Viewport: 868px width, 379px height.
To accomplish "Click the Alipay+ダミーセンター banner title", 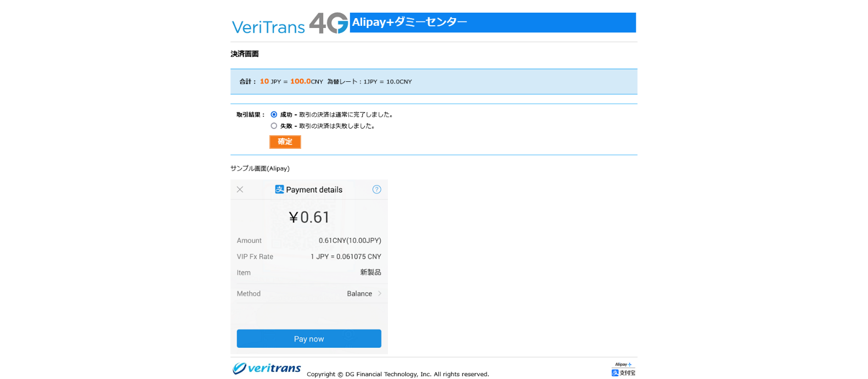I will click(x=409, y=22).
